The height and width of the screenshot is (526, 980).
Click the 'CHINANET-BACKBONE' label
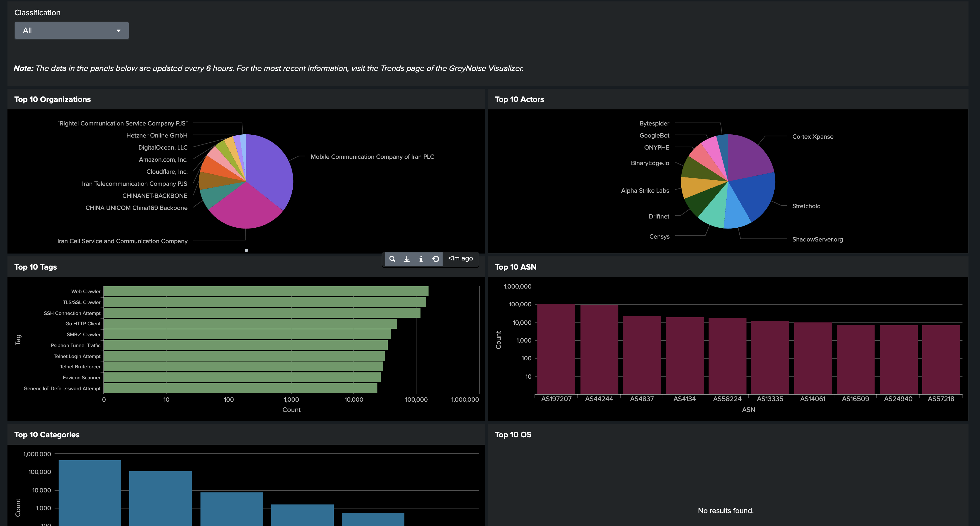[155, 196]
